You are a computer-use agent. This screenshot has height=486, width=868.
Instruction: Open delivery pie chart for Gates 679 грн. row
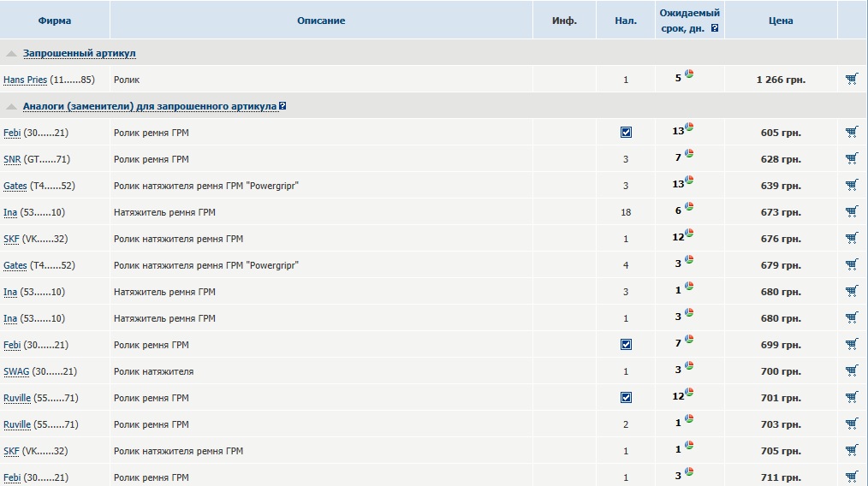pyautogui.click(x=689, y=259)
